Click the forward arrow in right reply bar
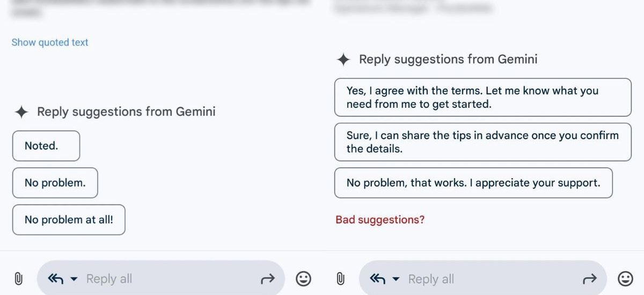The image size is (644, 295). coord(589,279)
